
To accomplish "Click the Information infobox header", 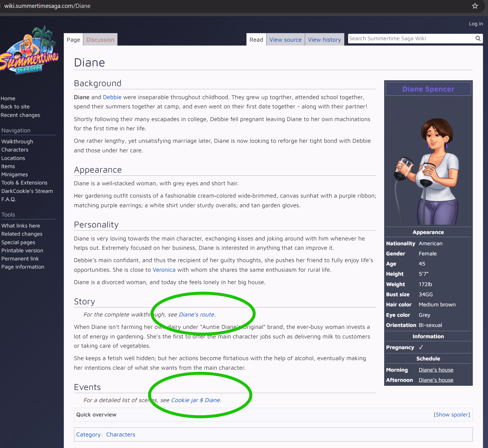I will (x=428, y=336).
